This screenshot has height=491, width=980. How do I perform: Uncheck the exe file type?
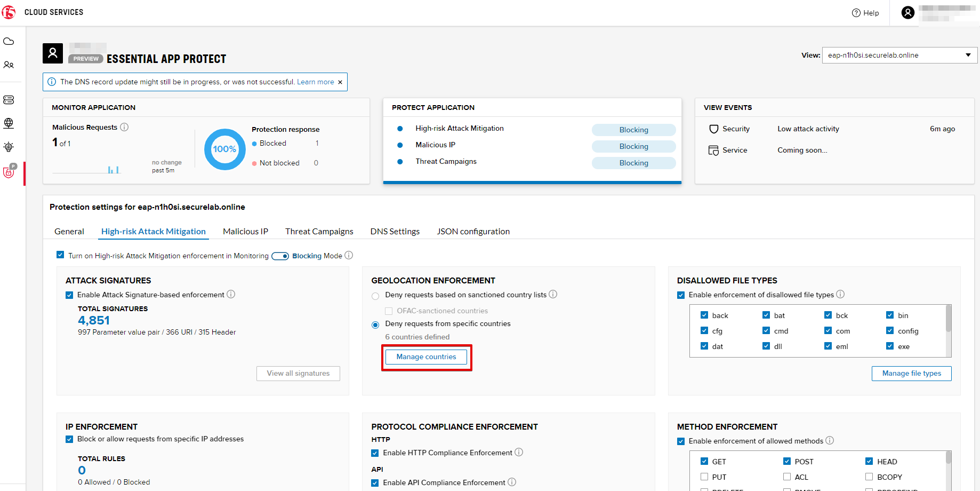click(890, 346)
